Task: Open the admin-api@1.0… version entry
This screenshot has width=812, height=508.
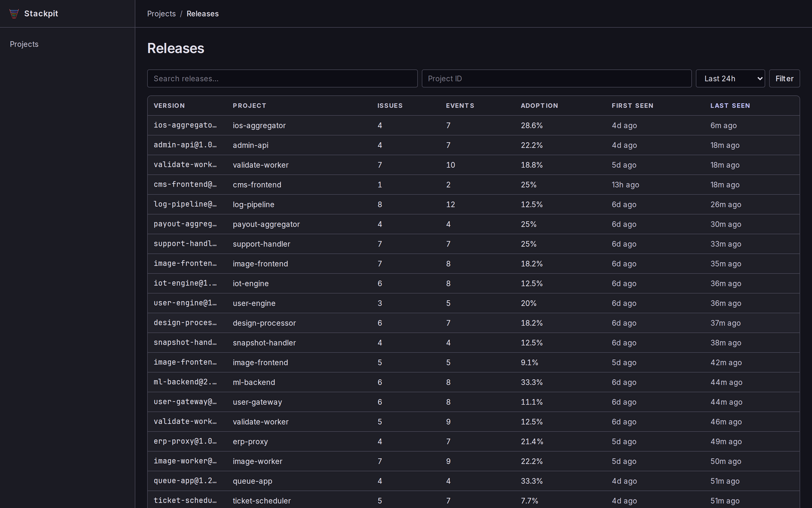Action: coord(185,145)
